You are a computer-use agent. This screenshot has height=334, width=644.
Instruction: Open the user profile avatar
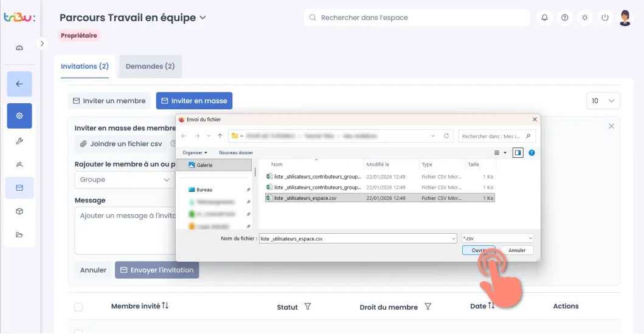pos(625,18)
